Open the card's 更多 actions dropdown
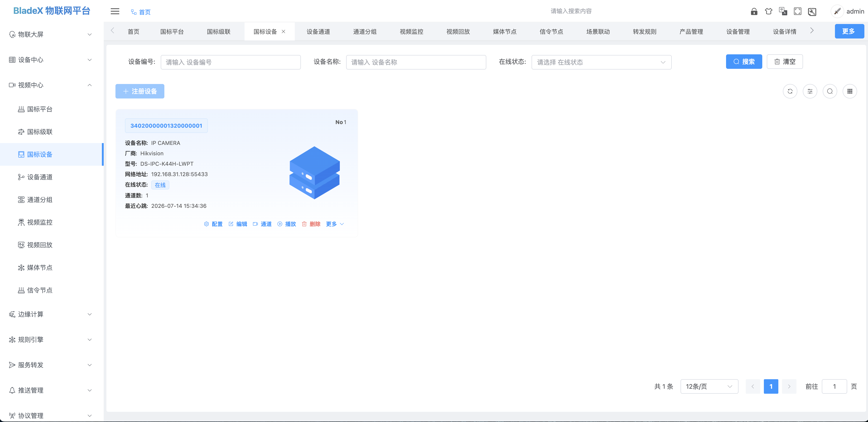The width and height of the screenshot is (868, 422). tap(335, 224)
